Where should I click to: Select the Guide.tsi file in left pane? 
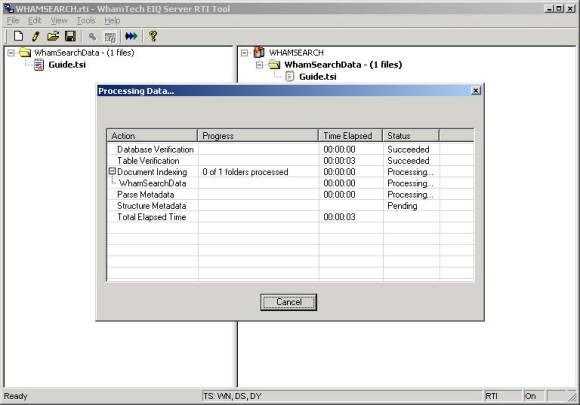coord(67,65)
